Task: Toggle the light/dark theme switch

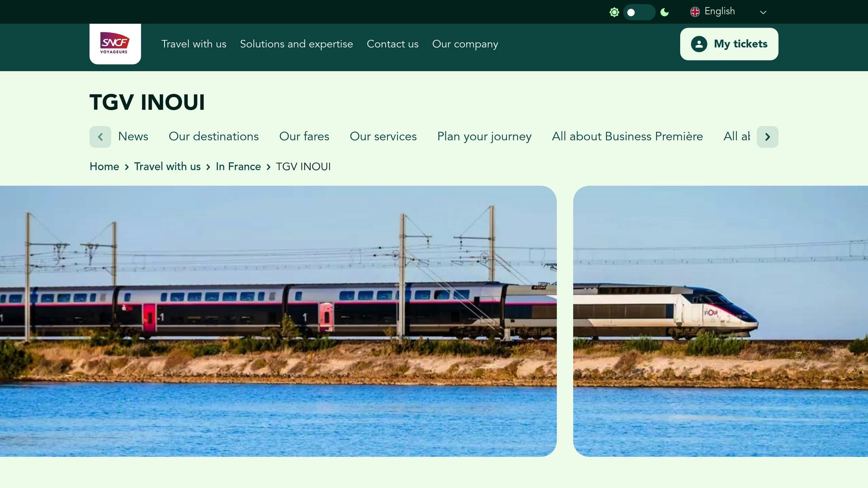Action: click(x=640, y=12)
